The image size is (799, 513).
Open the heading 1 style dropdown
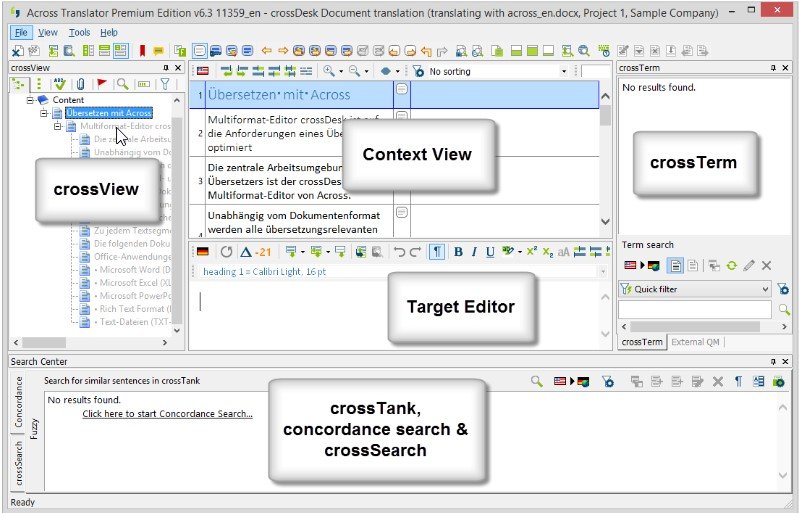tap(603, 272)
